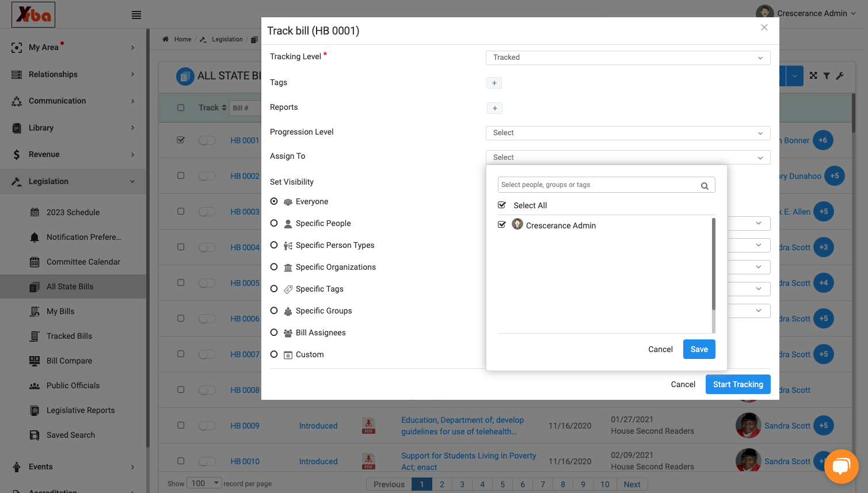Click the Home breadcrumb icon

[166, 39]
